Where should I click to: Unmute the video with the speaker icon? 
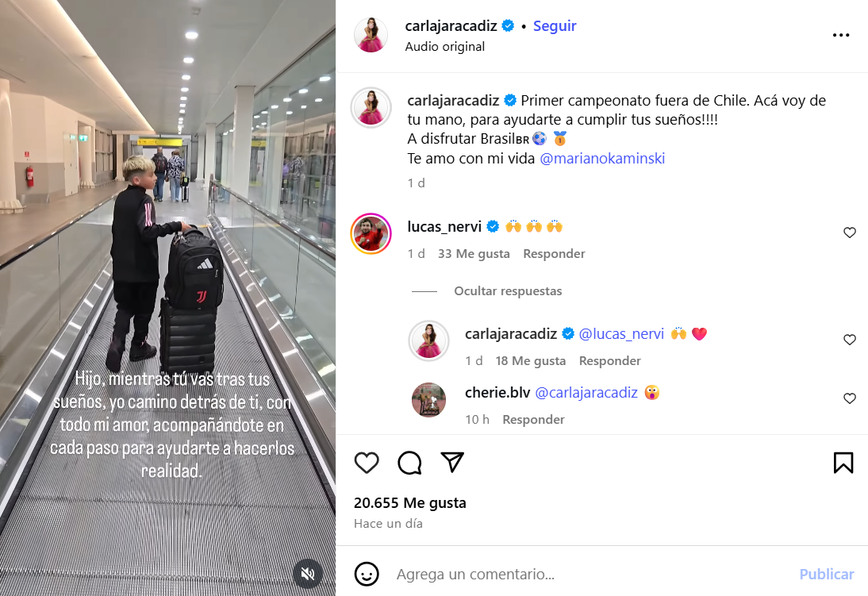tap(307, 573)
